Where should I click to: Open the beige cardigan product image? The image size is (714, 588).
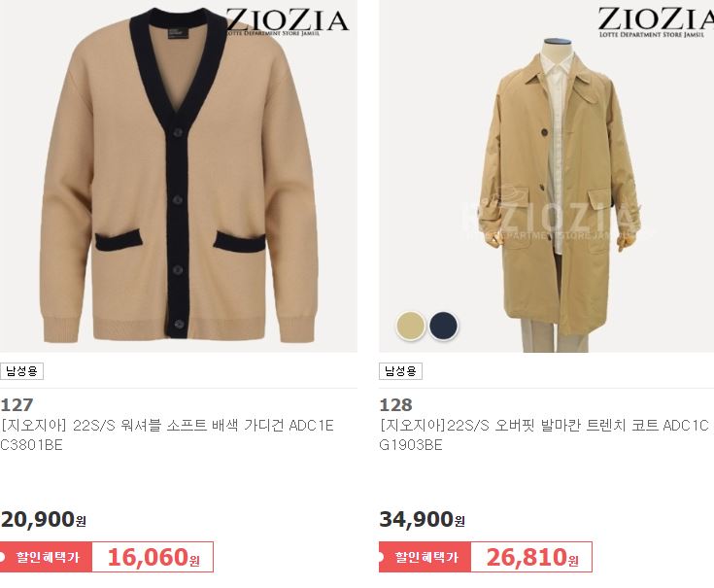(179, 176)
